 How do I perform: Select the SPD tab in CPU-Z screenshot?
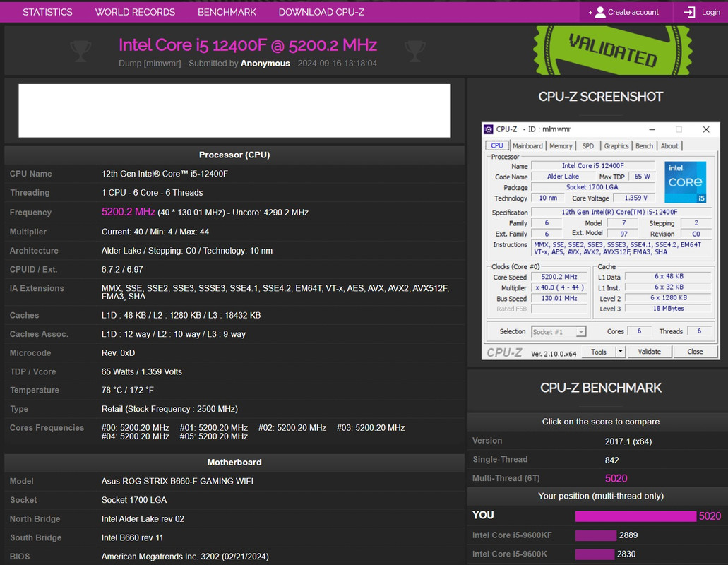[x=587, y=145]
